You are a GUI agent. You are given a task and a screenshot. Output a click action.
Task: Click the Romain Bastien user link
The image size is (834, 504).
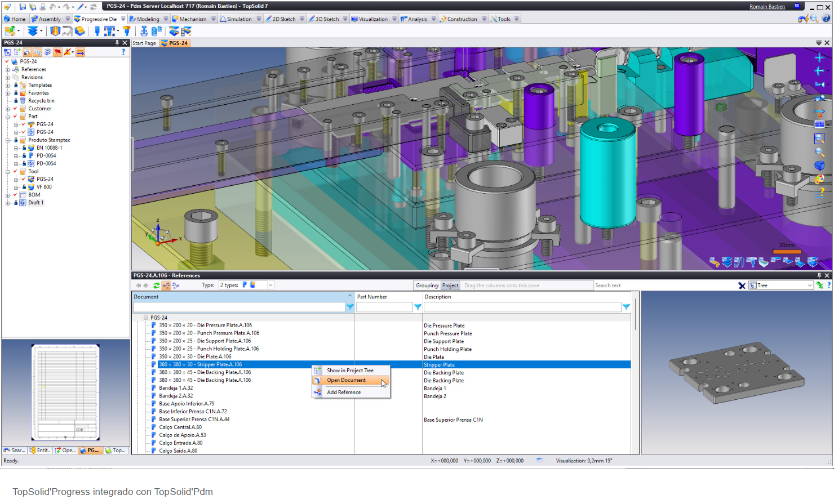pos(767,7)
